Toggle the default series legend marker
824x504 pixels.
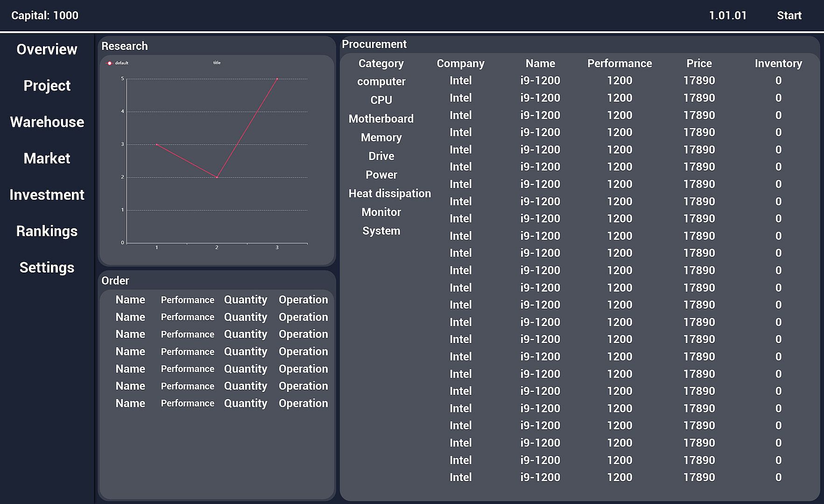tap(110, 63)
